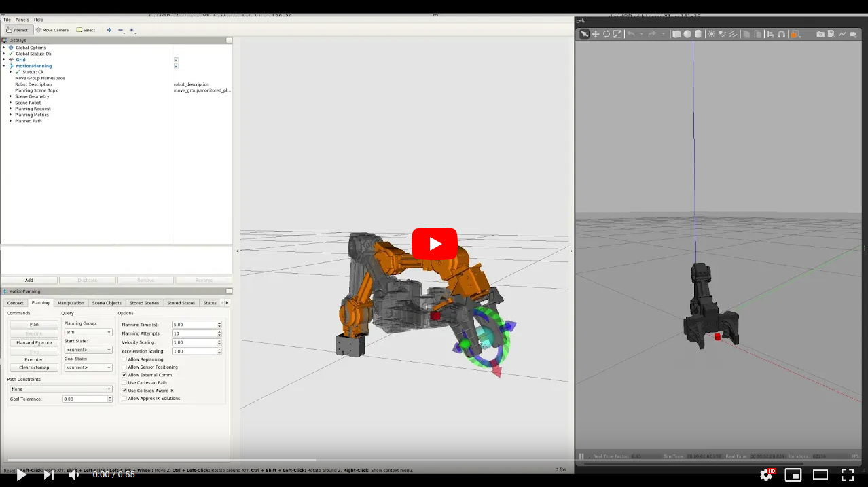Viewport: 868px width, 487px height.
Task: Click the Add display button
Action: tap(29, 280)
